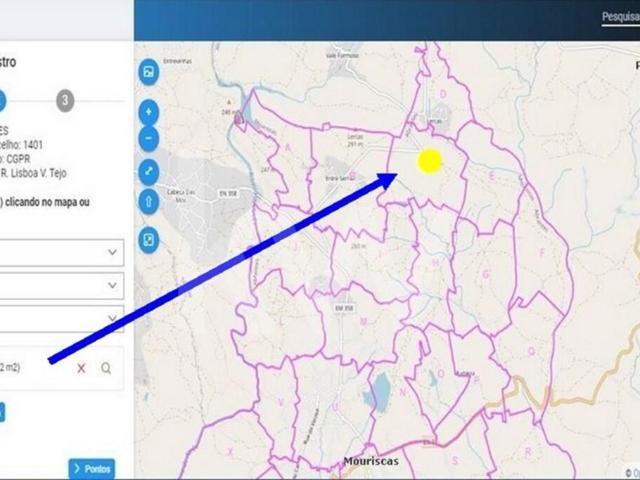Toggle fullscreen map with diagonal arrows icon
640x480 pixels.
pos(148,171)
